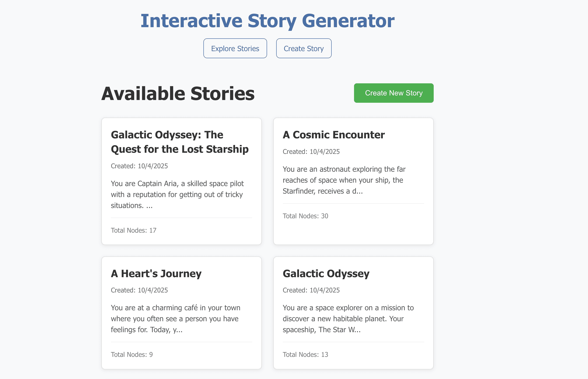Open the A Cosmic Encounter story title
Viewport: 588px width, 379px height.
coord(334,135)
